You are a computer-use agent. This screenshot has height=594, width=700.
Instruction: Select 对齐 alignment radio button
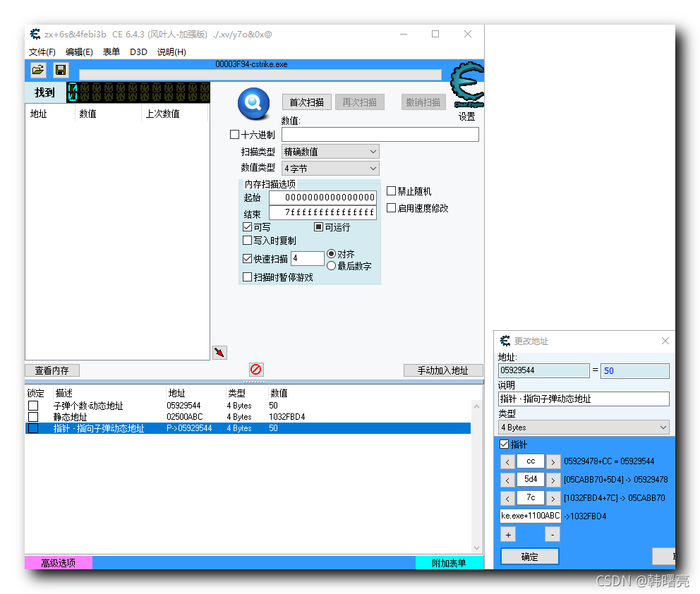(x=331, y=253)
